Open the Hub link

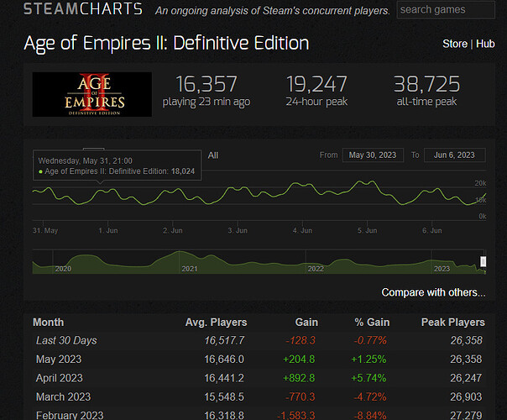point(485,44)
